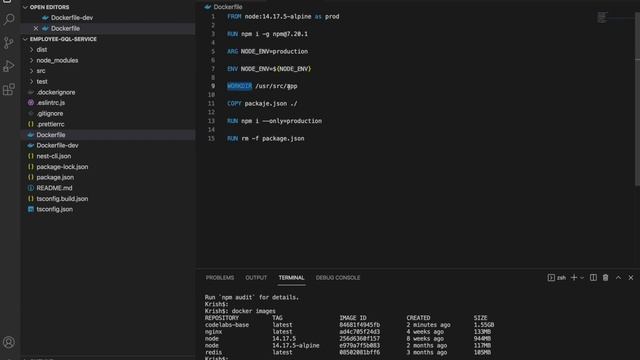Viewport: 640px width, 360px height.
Task: Create a new terminal with plus icon
Action: tap(573, 278)
